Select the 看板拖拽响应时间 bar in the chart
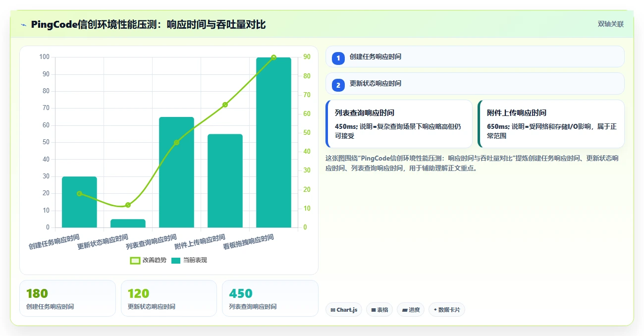This screenshot has height=336, width=644. pos(273,143)
